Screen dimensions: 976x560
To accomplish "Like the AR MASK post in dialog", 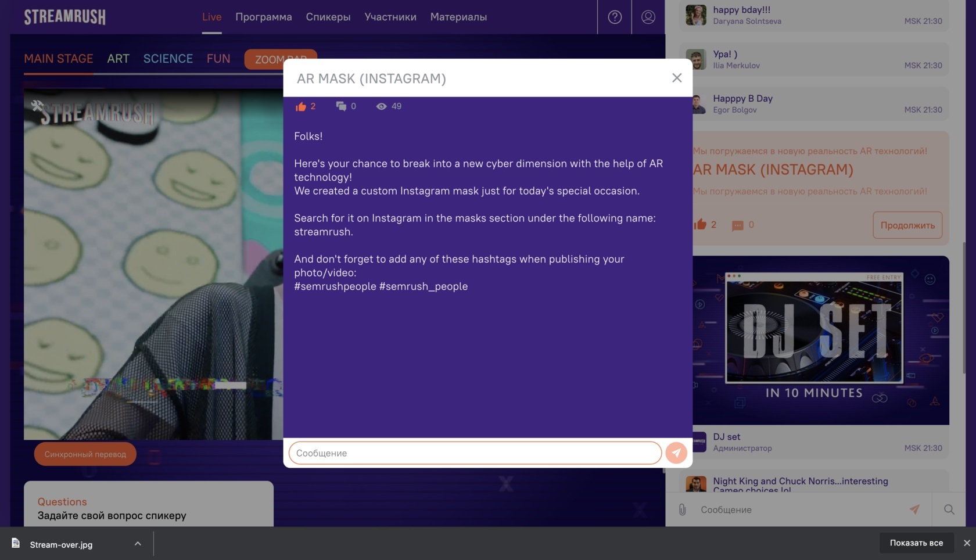I will point(300,106).
